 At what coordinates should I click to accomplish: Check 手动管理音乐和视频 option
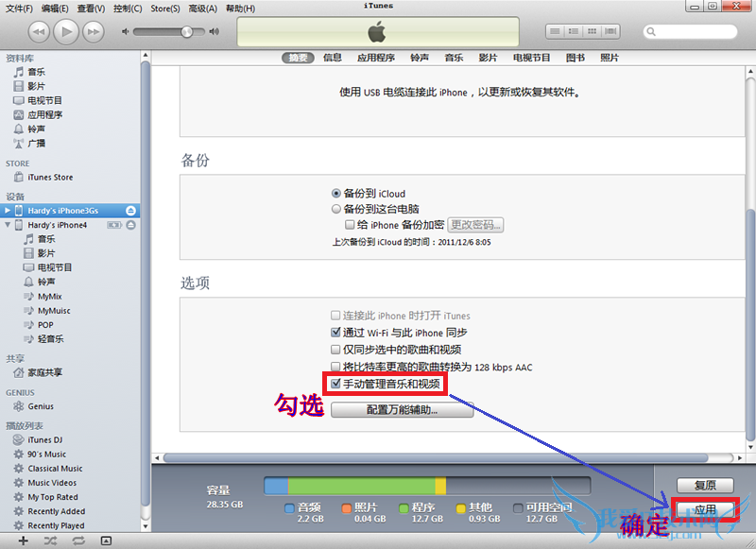(336, 384)
